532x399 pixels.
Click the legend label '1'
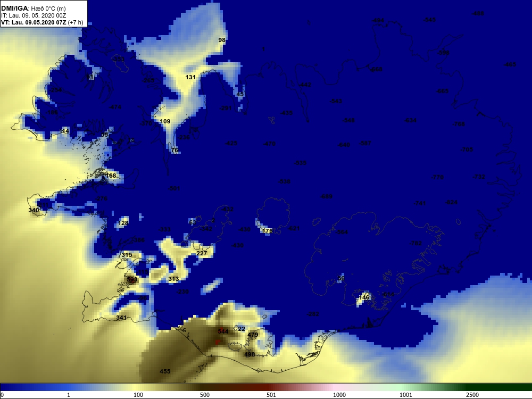coord(69,395)
